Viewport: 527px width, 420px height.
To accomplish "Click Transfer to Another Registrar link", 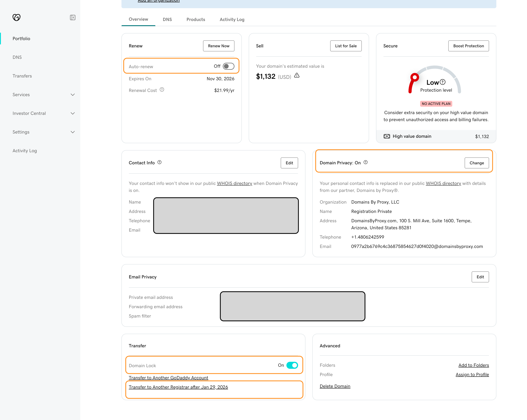I will (178, 387).
